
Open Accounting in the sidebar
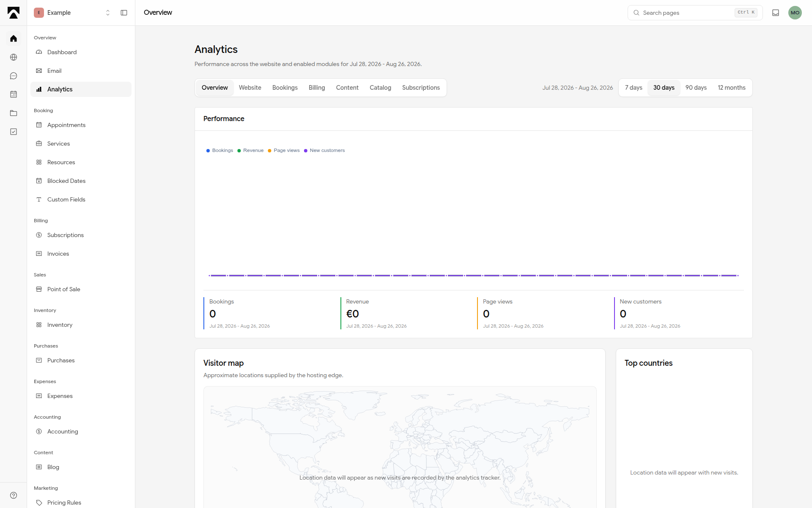pos(81,431)
